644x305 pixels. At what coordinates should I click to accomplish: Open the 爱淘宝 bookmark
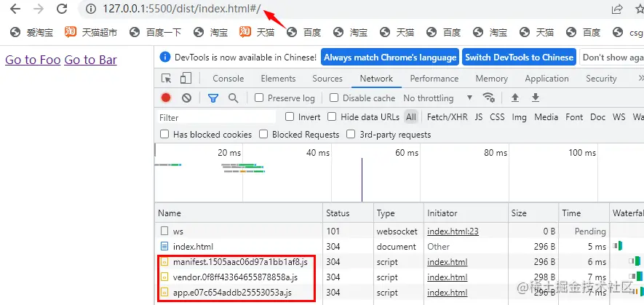[x=31, y=32]
